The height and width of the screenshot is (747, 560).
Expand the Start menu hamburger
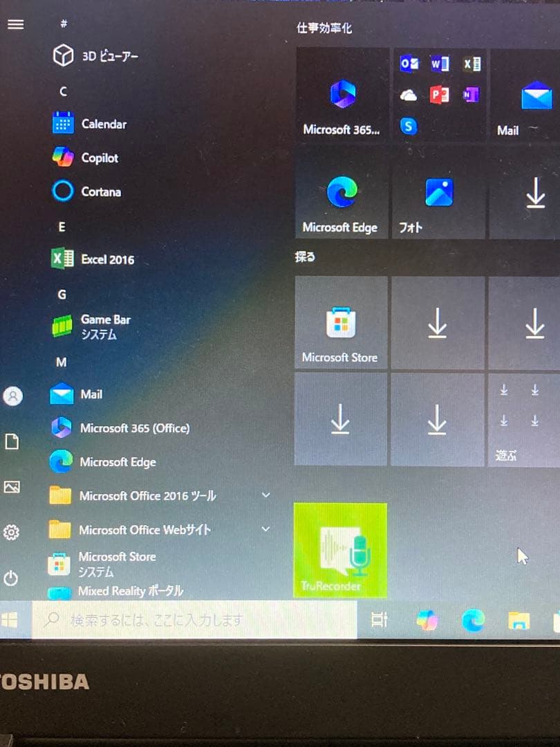(15, 24)
